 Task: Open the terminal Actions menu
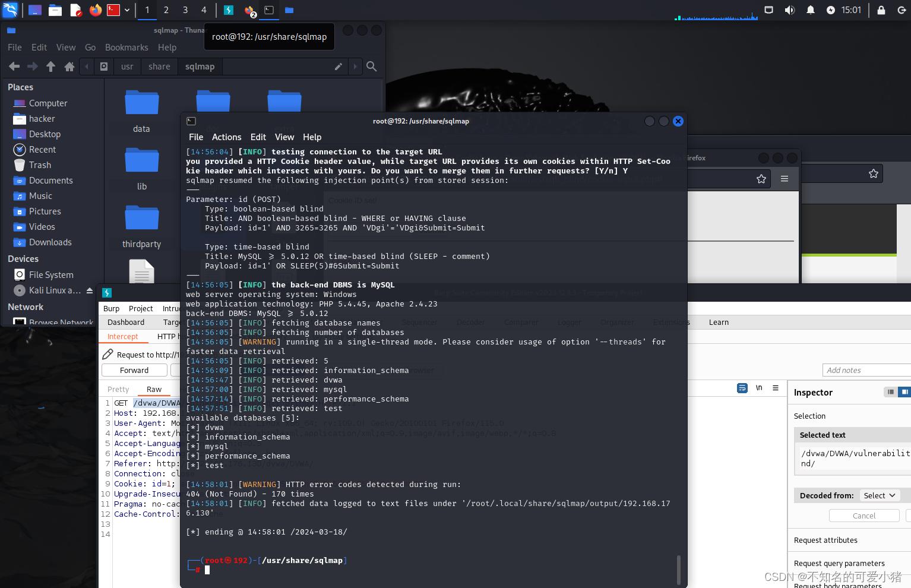point(226,137)
